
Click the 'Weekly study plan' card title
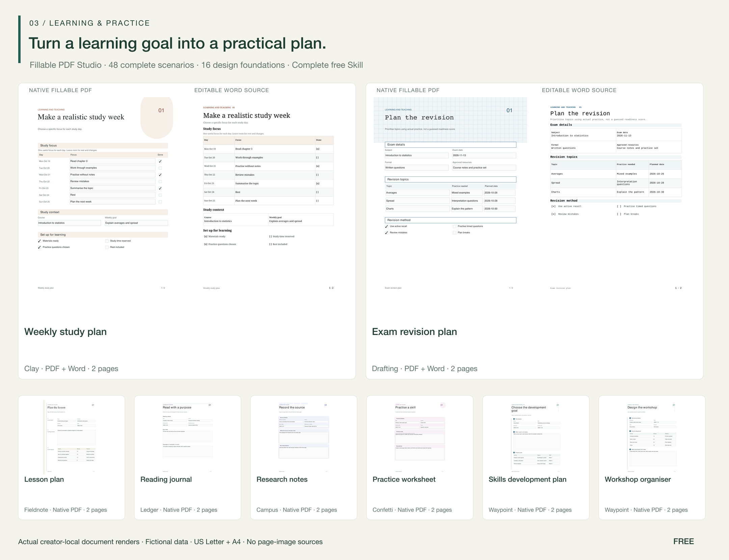[65, 332]
